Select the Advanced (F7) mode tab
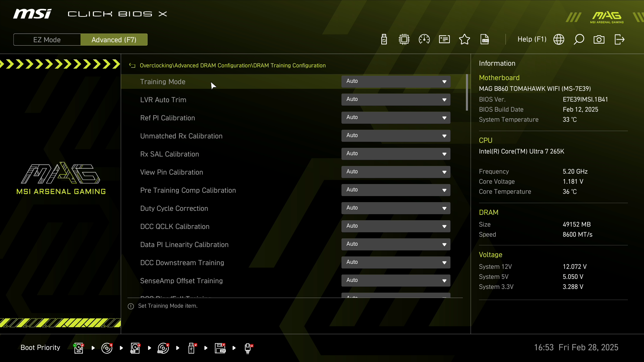The width and height of the screenshot is (644, 362). [x=114, y=40]
